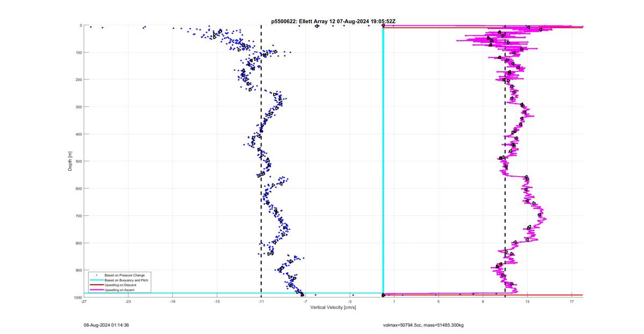Click the x-axis tick label '9'
Image resolution: width=644 pixels, height=334 pixels.
pyautogui.click(x=483, y=301)
